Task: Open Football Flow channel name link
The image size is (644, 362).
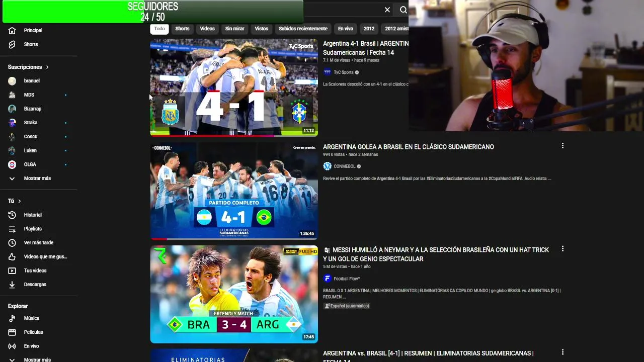Action: pos(347,279)
